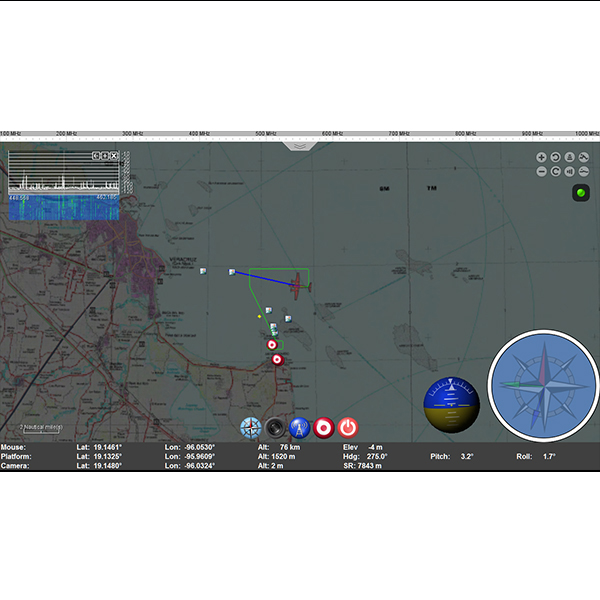Zoom out with the minus map control
600x600 pixels.
click(541, 171)
